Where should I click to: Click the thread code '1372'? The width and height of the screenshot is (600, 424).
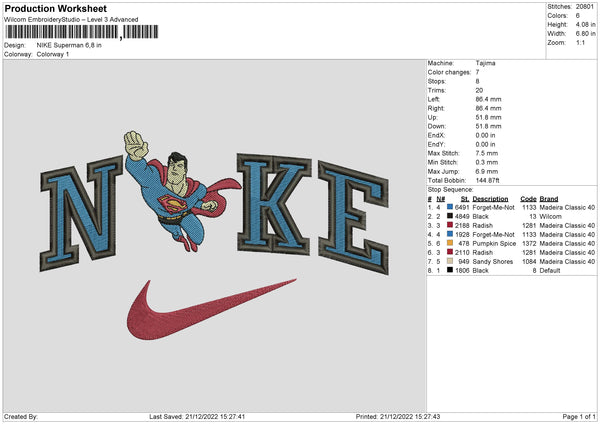tap(529, 243)
